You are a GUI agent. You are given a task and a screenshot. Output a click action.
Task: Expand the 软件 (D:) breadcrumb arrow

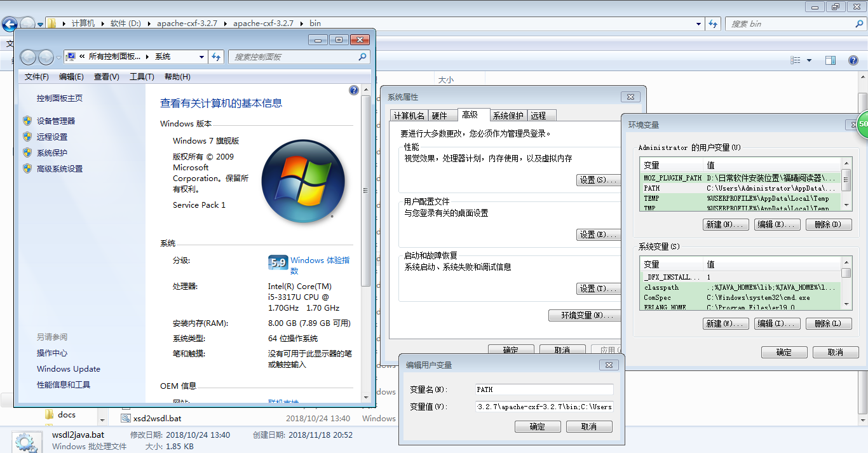pos(149,24)
